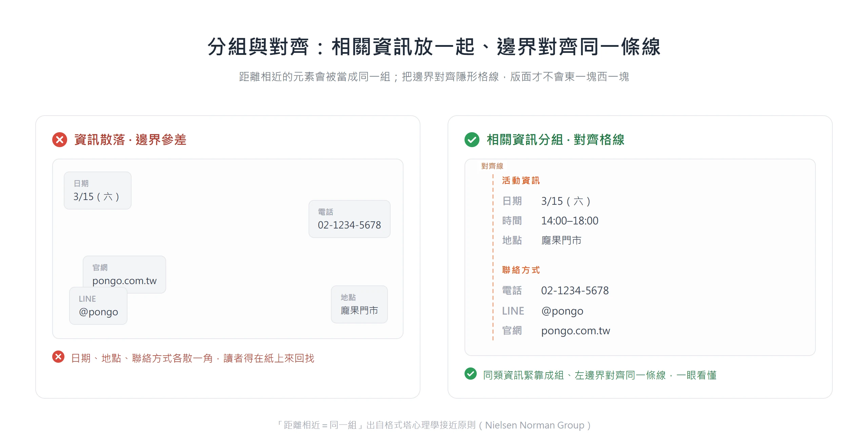
Task: Click the heading 相關資訊分組 · 對齊格線
Action: point(555,140)
